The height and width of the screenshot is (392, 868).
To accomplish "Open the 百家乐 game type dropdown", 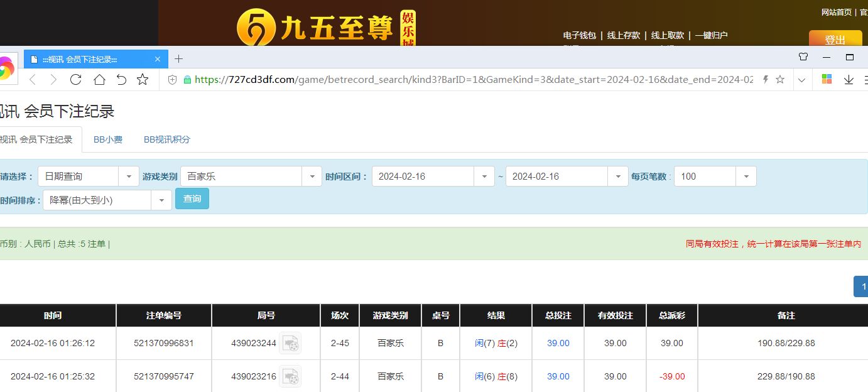I will point(312,177).
